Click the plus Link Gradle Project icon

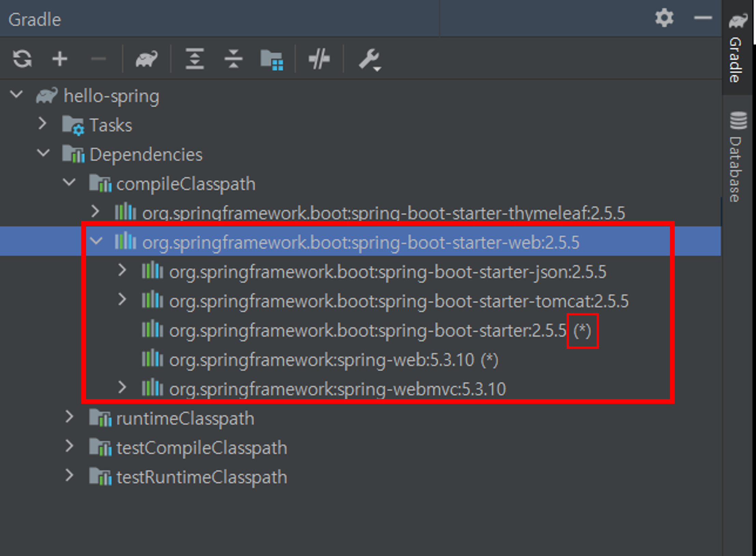[x=60, y=59]
